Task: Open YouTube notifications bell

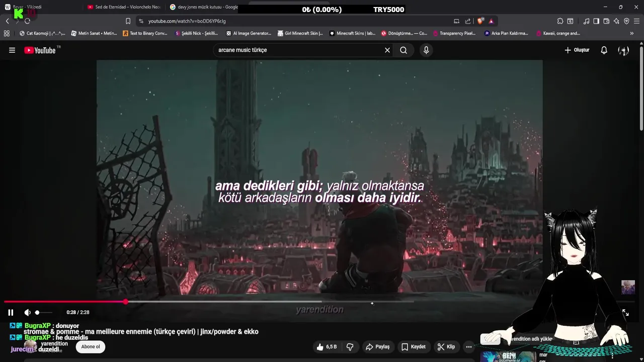Action: 604,50
